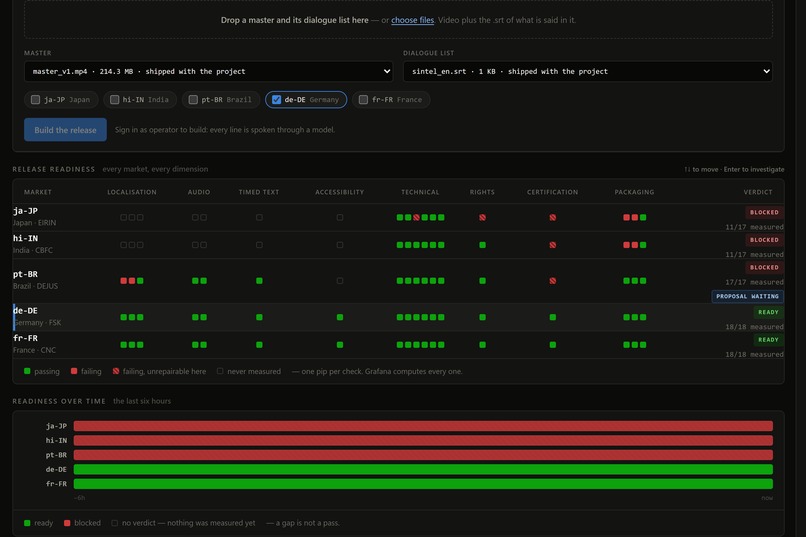
Task: Click the de-DE Certification pip
Action: pos(553,317)
